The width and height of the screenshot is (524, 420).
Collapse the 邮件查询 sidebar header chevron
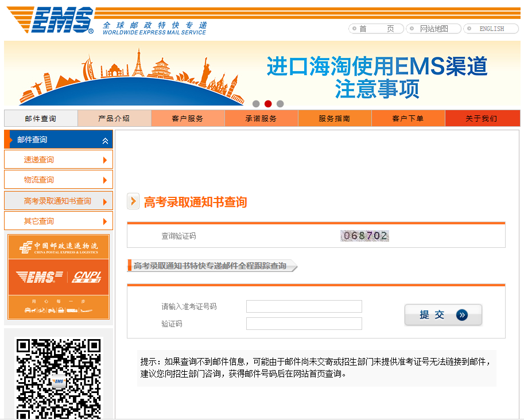(x=105, y=141)
